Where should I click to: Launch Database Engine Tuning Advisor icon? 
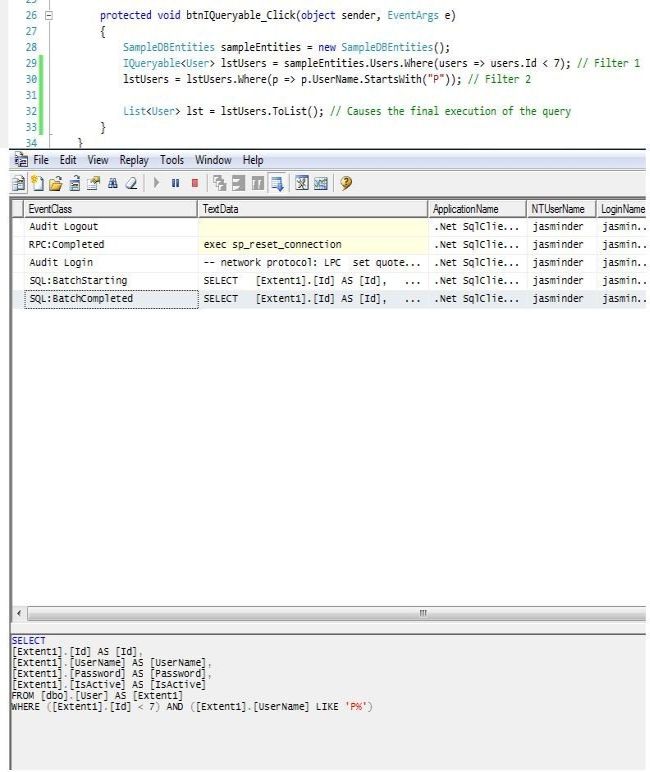pyautogui.click(x=302, y=183)
